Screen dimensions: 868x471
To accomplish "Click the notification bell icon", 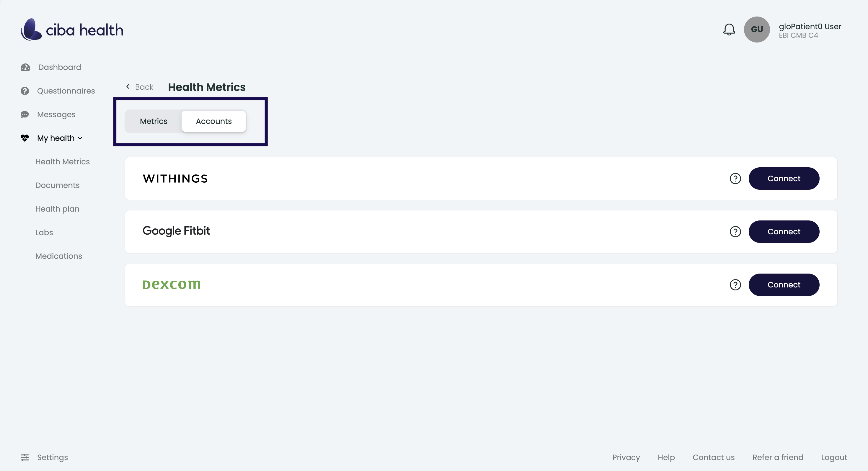I will tap(729, 30).
